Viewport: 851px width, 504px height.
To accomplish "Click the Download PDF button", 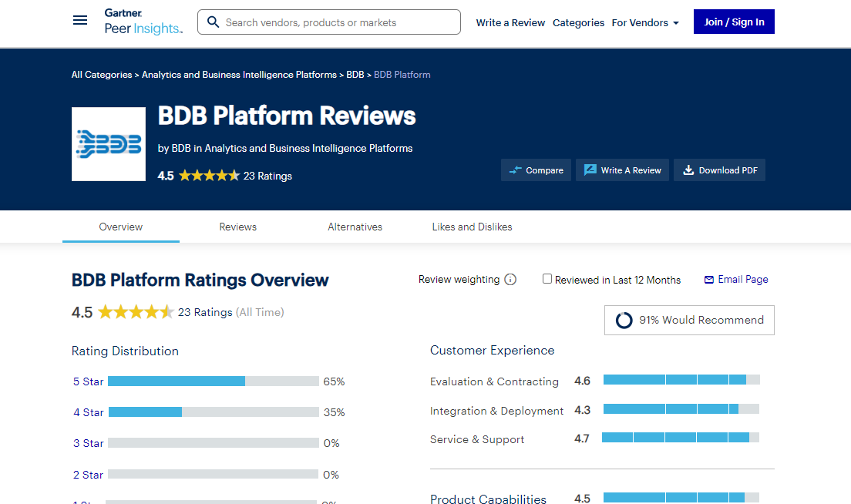I will [x=719, y=170].
